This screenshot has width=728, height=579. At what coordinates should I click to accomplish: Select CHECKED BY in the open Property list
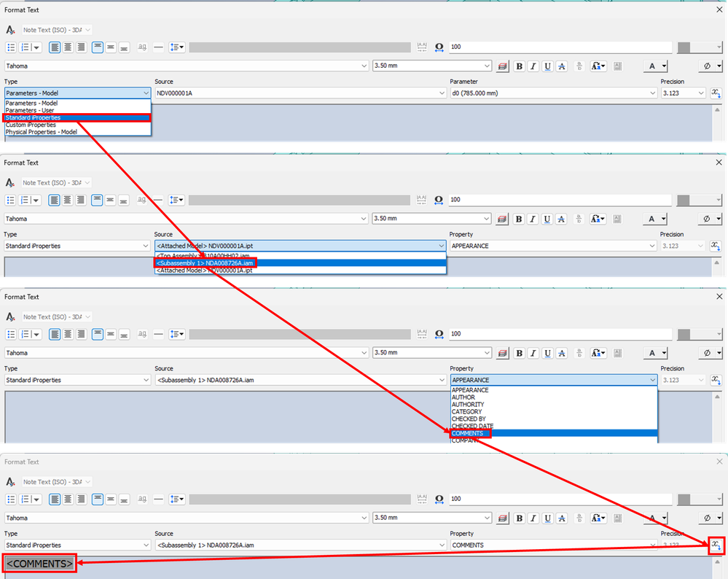(x=554, y=419)
